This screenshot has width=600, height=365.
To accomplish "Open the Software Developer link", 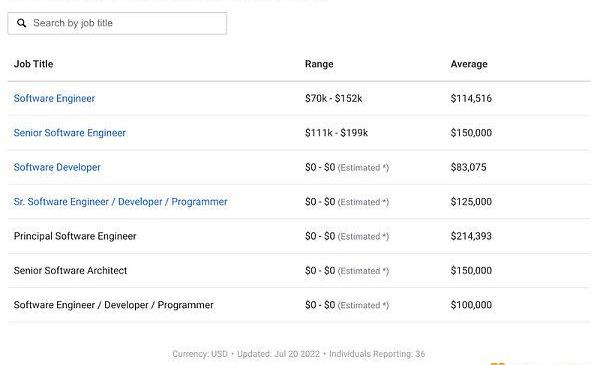I will tap(57, 167).
